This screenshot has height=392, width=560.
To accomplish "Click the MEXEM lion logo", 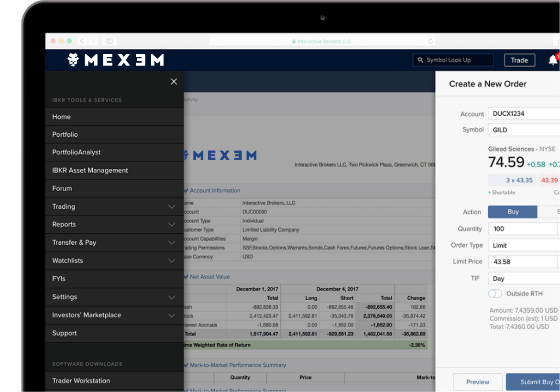I will click(73, 60).
